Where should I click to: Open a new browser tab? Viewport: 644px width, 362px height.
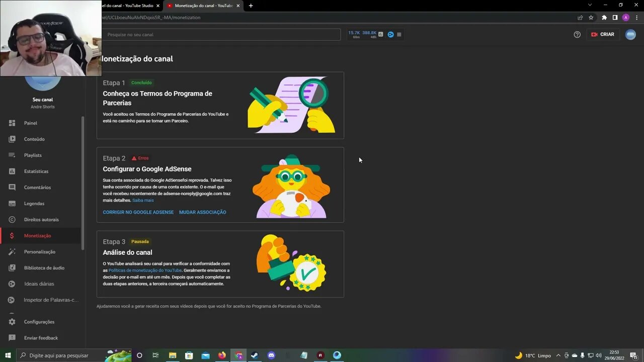click(251, 6)
